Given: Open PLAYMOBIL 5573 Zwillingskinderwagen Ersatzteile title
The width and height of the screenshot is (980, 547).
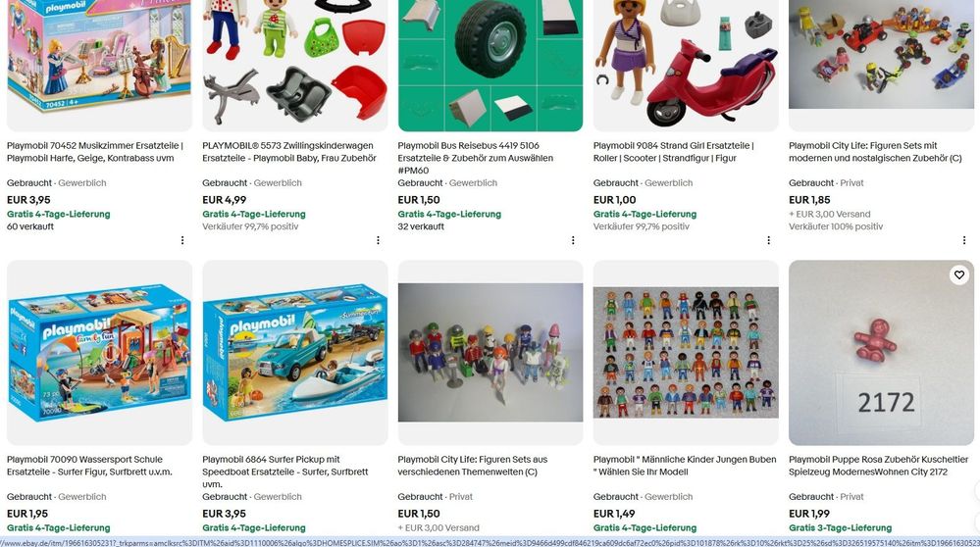Looking at the screenshot, I should (289, 152).
